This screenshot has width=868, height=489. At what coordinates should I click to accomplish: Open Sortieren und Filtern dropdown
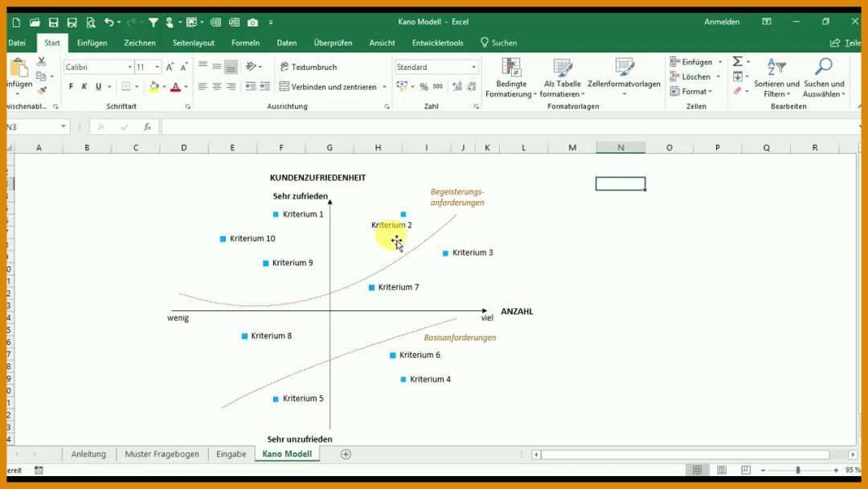click(776, 78)
